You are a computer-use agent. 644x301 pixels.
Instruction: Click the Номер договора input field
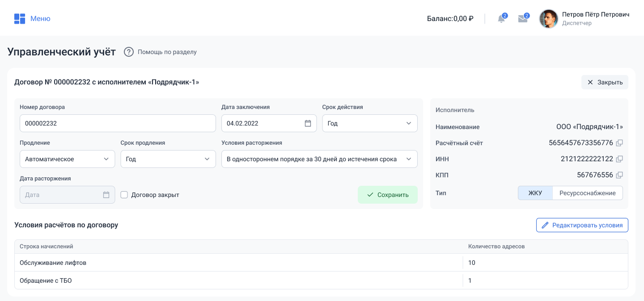118,123
